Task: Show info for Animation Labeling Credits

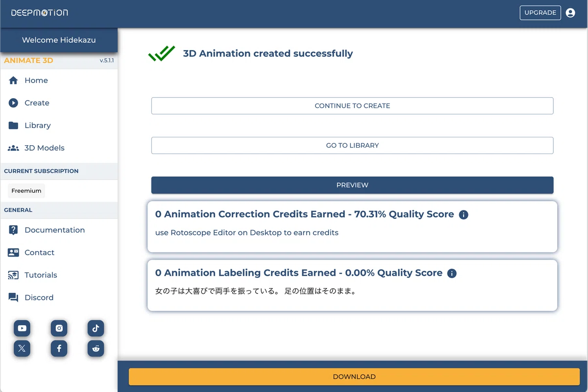Action: (x=452, y=273)
